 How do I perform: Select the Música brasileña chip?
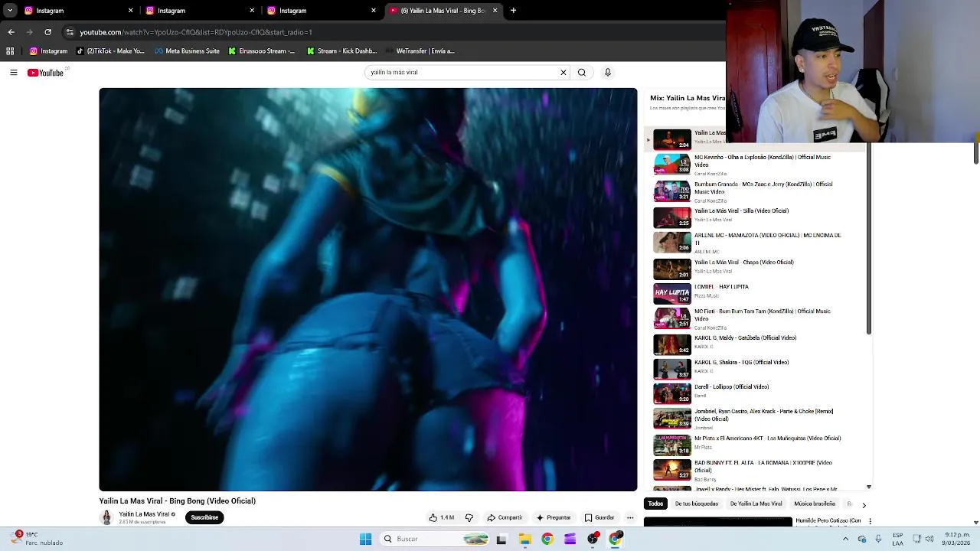pyautogui.click(x=815, y=504)
